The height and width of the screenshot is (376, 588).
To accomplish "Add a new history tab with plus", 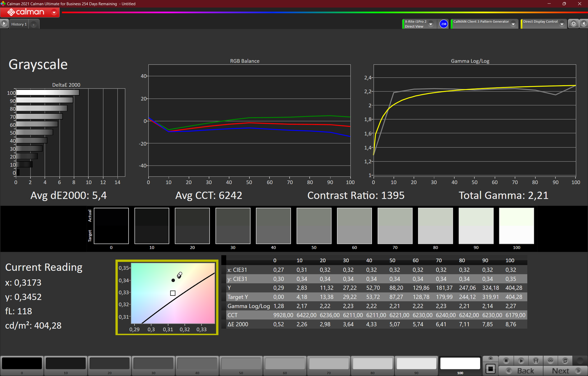I will (x=34, y=24).
